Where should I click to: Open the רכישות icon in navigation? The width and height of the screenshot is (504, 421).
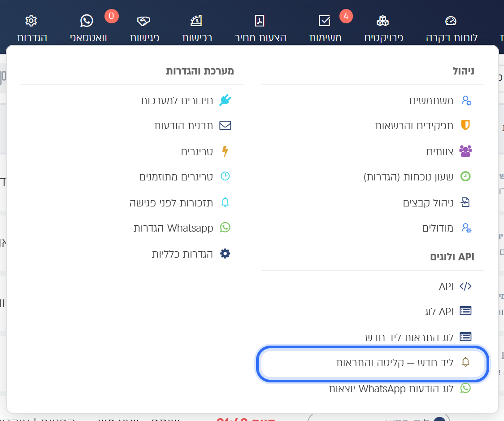click(x=196, y=21)
